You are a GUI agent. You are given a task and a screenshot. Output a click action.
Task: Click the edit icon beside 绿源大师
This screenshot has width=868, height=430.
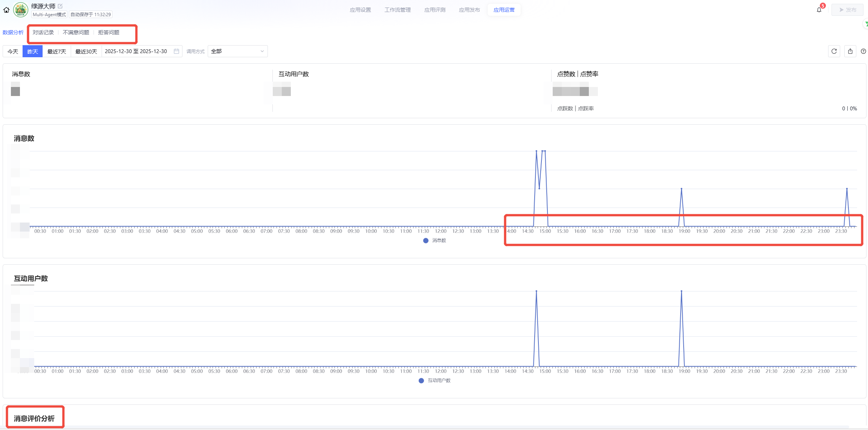(60, 6)
